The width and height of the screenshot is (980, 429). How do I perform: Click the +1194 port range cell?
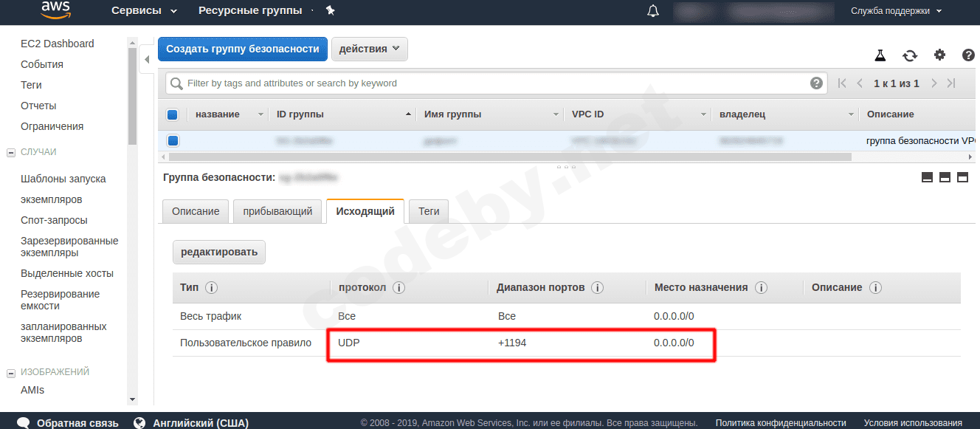pyautogui.click(x=512, y=343)
